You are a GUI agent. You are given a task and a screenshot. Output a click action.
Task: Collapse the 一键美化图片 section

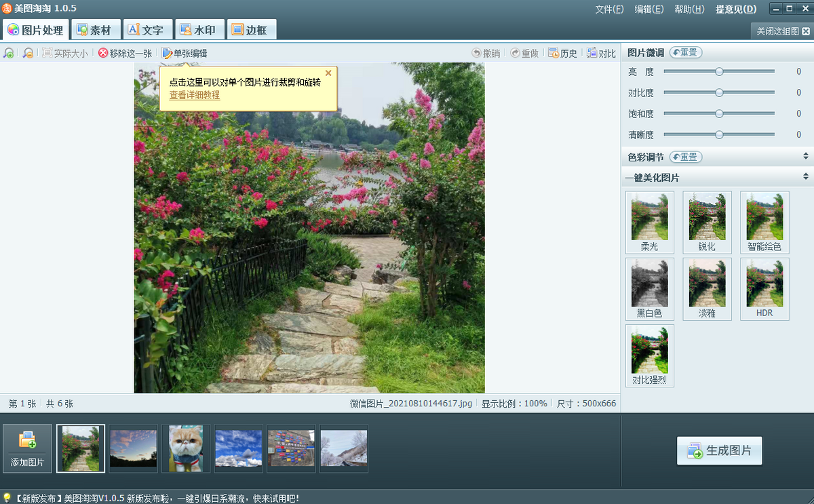(x=805, y=177)
